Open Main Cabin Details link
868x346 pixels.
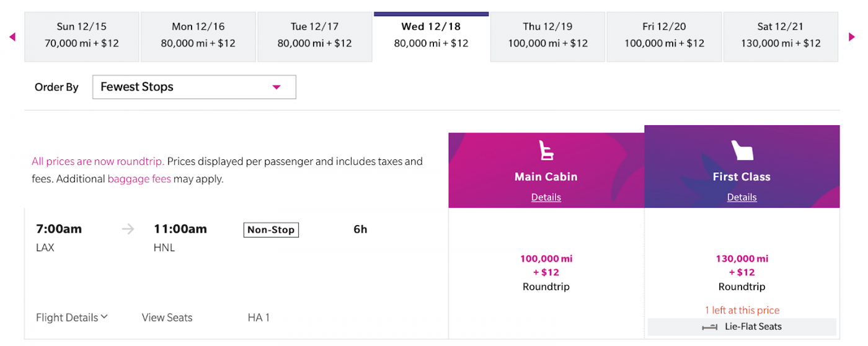point(546,197)
